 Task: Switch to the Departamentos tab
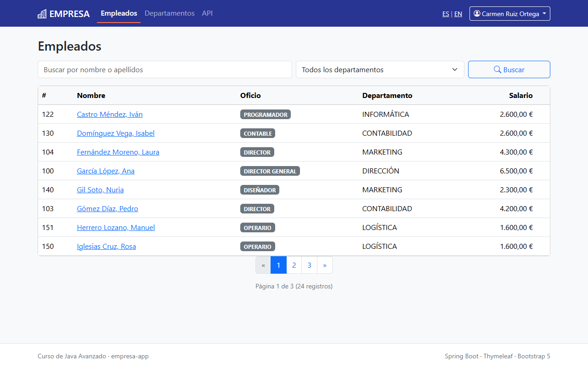coord(170,13)
